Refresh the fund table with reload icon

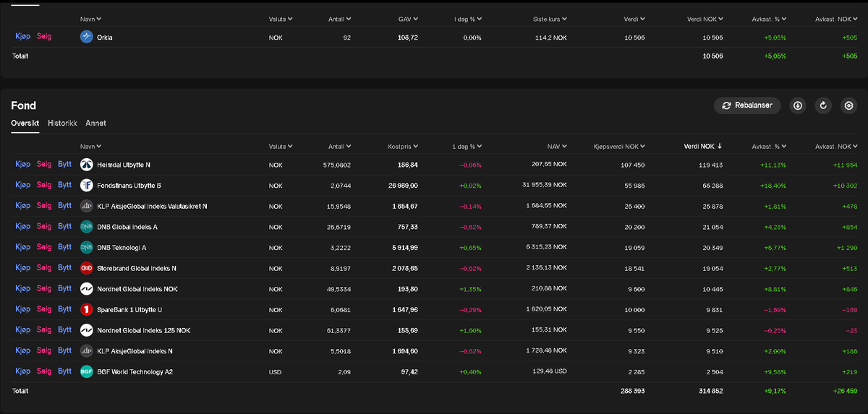pos(823,105)
